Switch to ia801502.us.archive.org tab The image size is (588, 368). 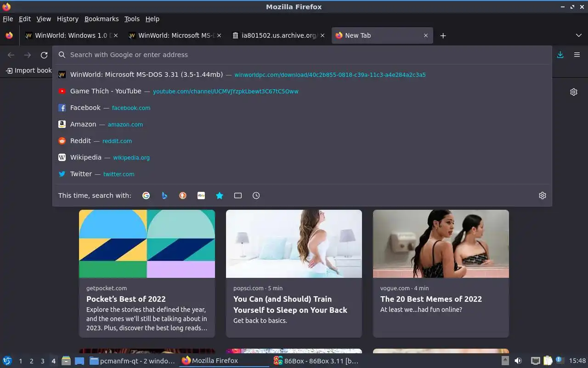pos(279,35)
